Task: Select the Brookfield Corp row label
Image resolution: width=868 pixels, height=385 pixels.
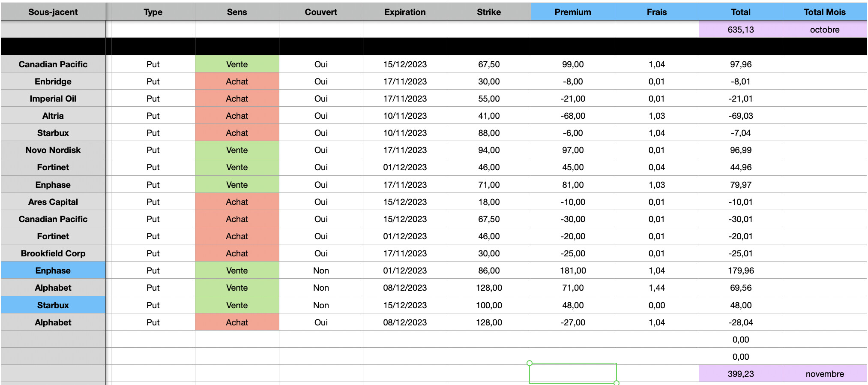Action: (53, 253)
